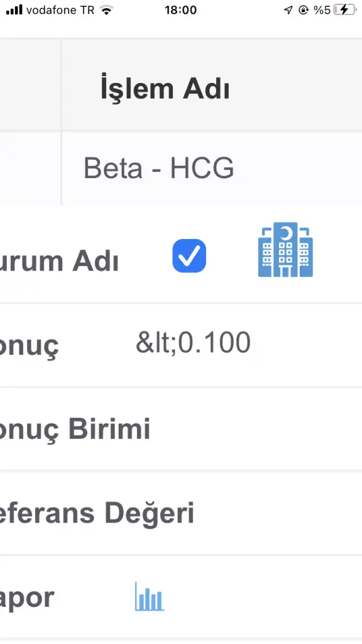Image resolution: width=362 pixels, height=644 pixels.
Task: Tap the location arrow status icon
Action: tap(288, 10)
